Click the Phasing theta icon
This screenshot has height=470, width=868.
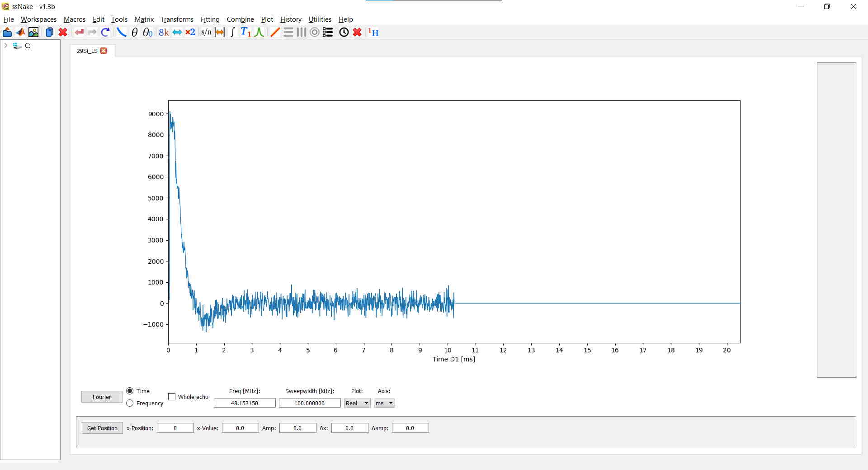click(134, 32)
